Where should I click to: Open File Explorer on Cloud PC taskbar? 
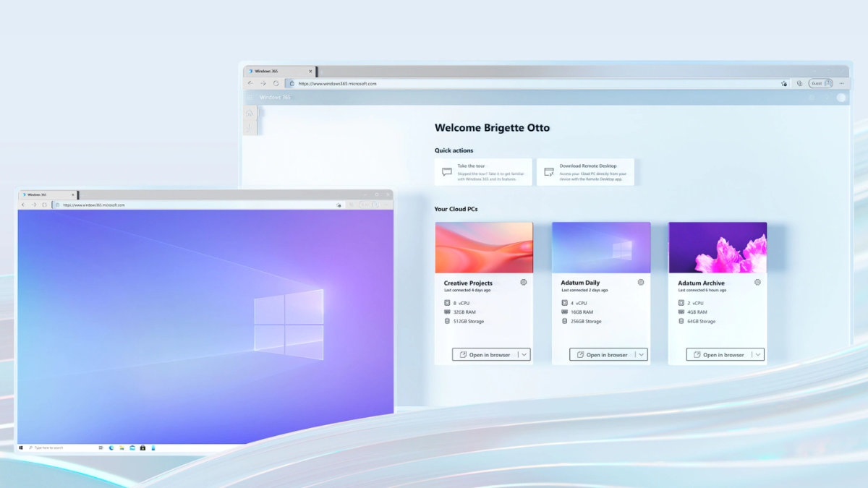122,448
